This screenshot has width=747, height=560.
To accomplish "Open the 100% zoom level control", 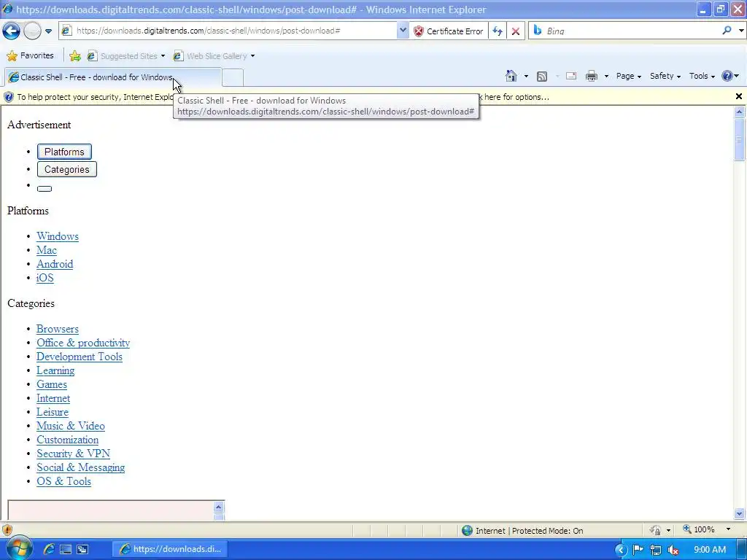I will click(706, 529).
